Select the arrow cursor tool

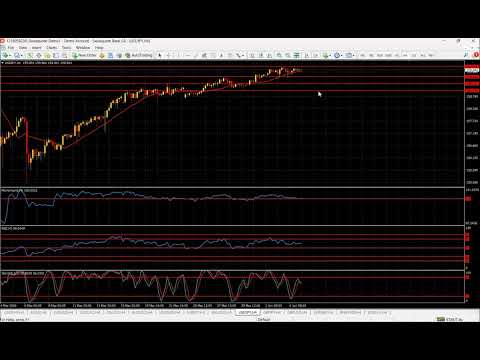click(160, 55)
